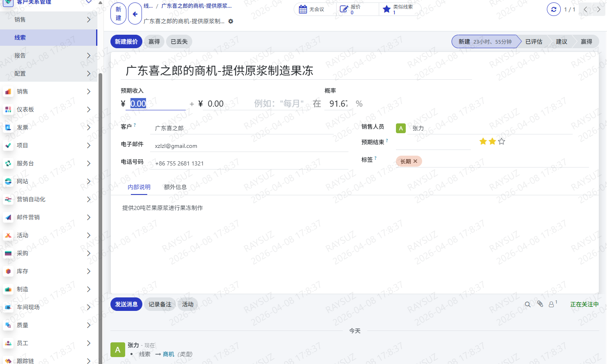Click 项目 app icon in sidebar
The width and height of the screenshot is (607, 364).
point(8,145)
